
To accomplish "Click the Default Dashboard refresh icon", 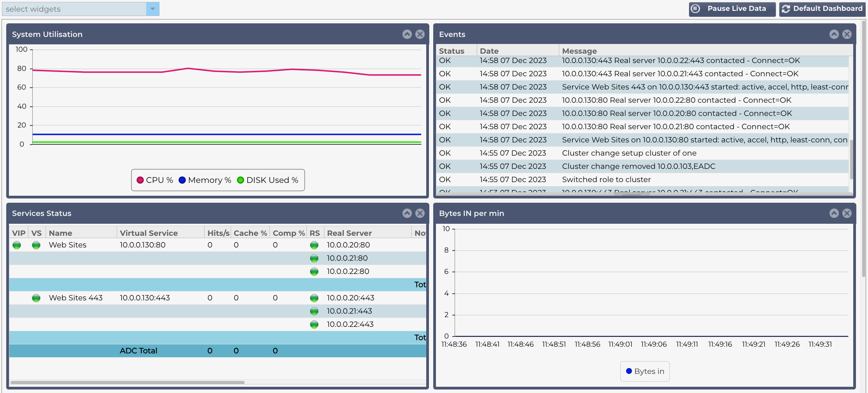I will (x=786, y=8).
